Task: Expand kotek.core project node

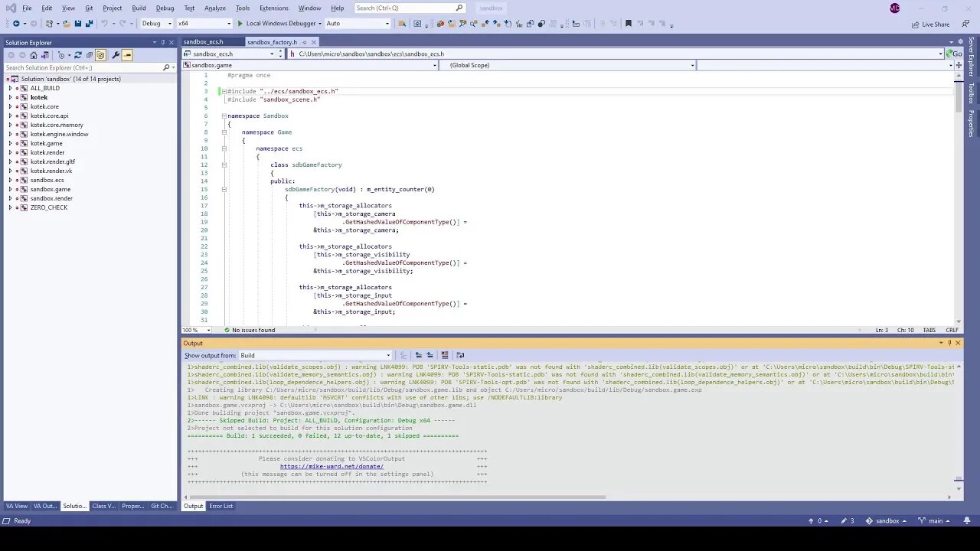Action: click(x=10, y=106)
